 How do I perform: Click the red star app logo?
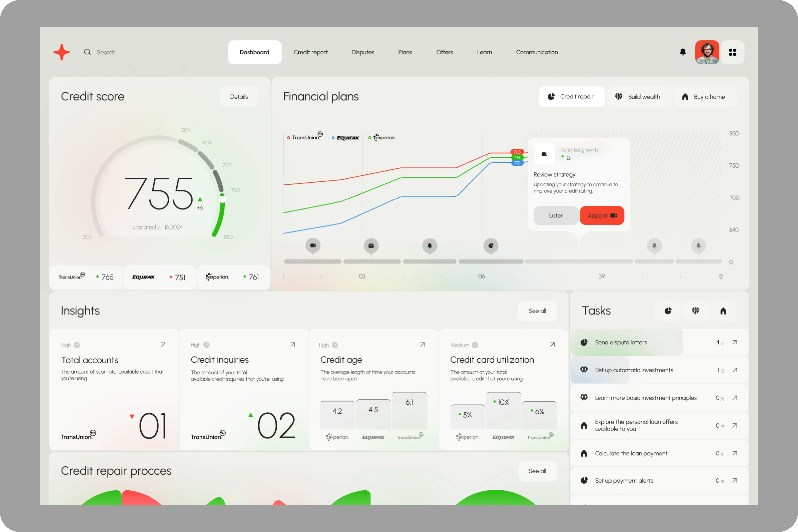[x=62, y=52]
